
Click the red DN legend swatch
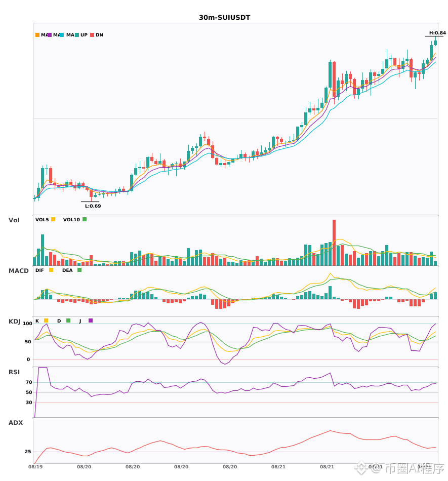coord(92,35)
